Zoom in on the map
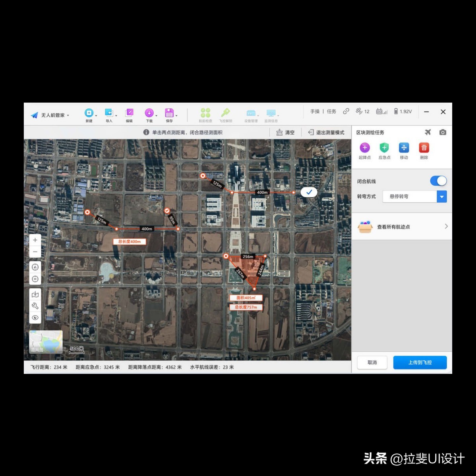The width and height of the screenshot is (476, 476). click(x=35, y=240)
